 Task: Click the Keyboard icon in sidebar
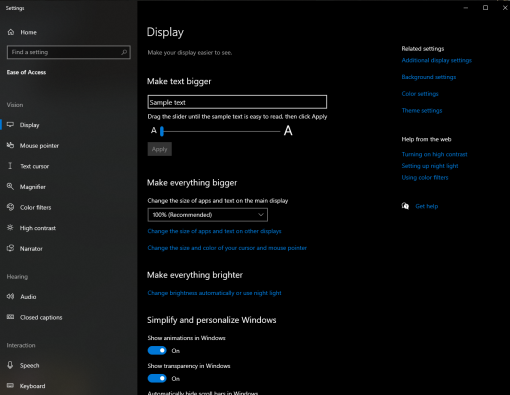tap(10, 386)
